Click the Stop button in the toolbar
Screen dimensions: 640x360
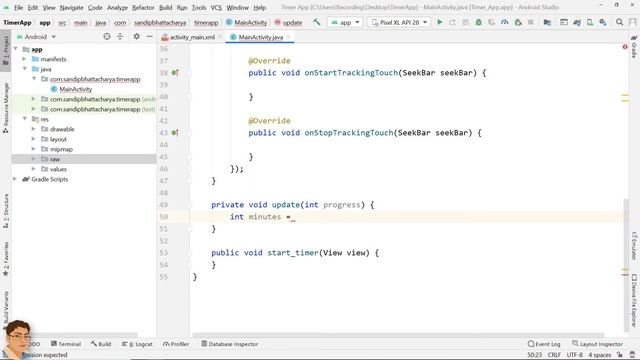531,22
